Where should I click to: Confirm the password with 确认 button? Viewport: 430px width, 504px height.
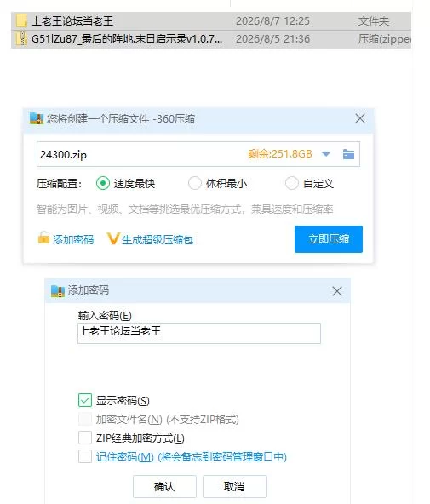(164, 487)
